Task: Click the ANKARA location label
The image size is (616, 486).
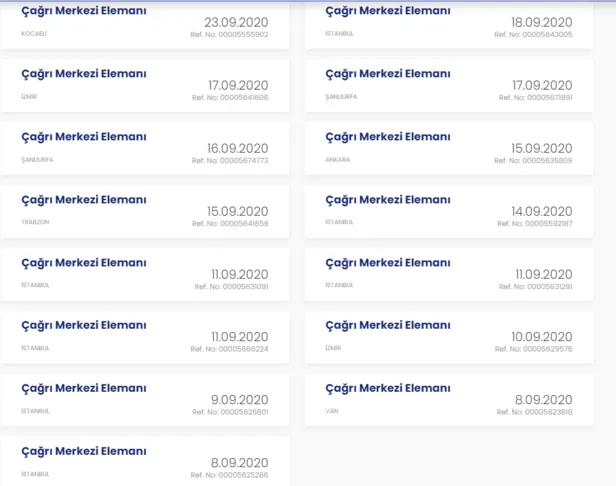Action: pyautogui.click(x=338, y=159)
